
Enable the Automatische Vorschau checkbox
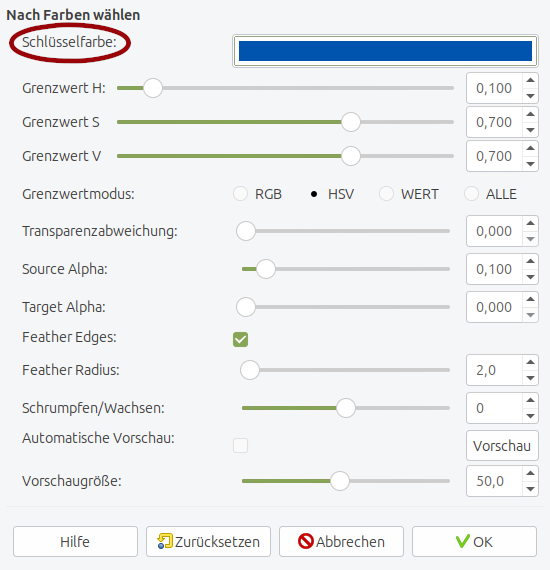pos(240,446)
